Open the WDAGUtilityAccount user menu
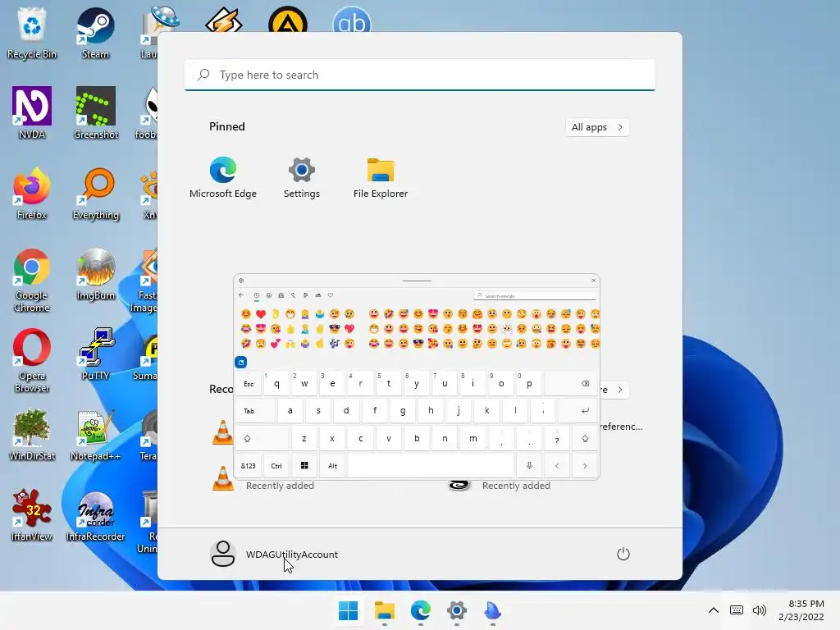This screenshot has height=630, width=840. [x=274, y=554]
